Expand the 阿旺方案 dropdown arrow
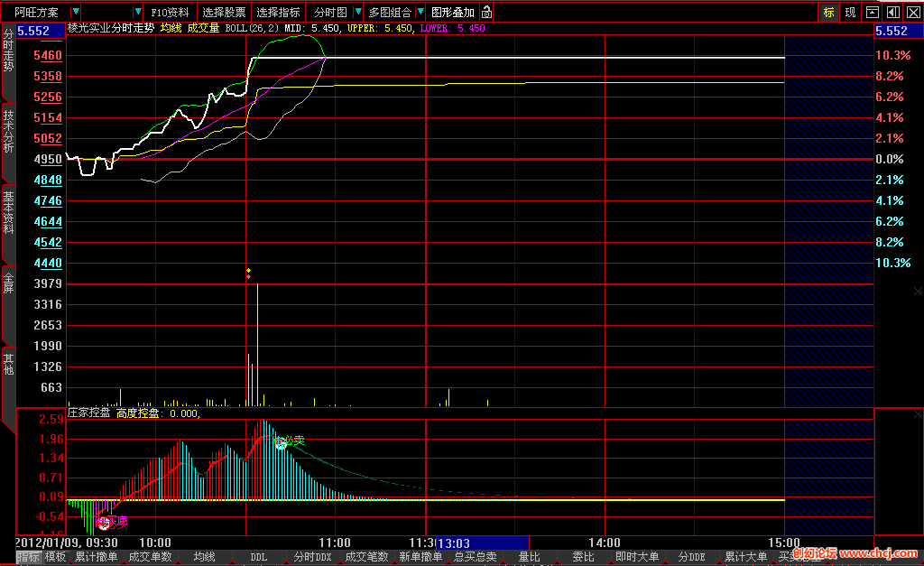Image resolution: width=924 pixels, height=566 pixels. click(75, 13)
